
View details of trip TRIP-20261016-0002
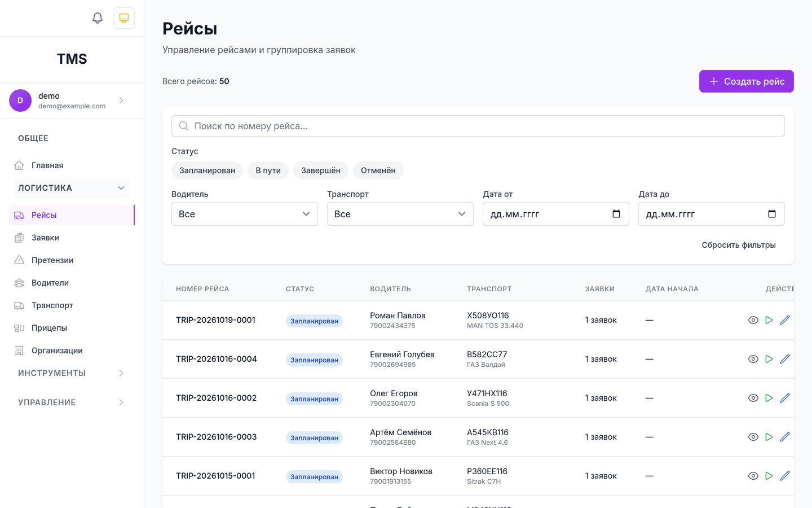tap(753, 398)
